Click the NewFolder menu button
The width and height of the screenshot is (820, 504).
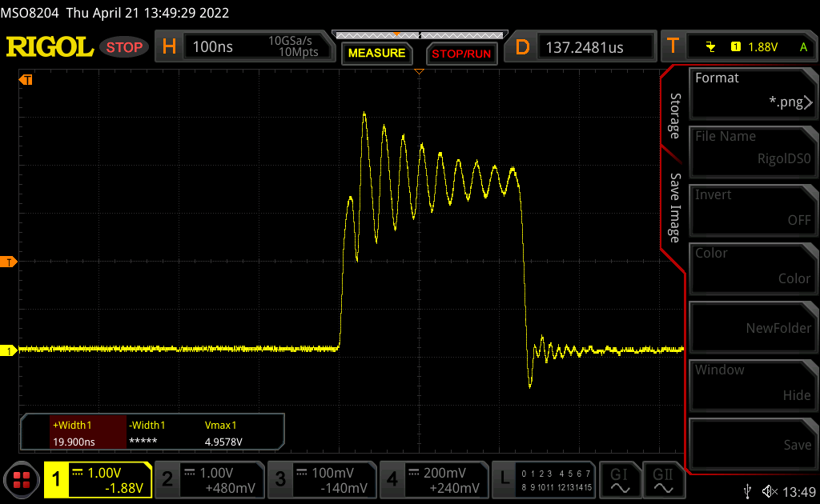click(754, 327)
